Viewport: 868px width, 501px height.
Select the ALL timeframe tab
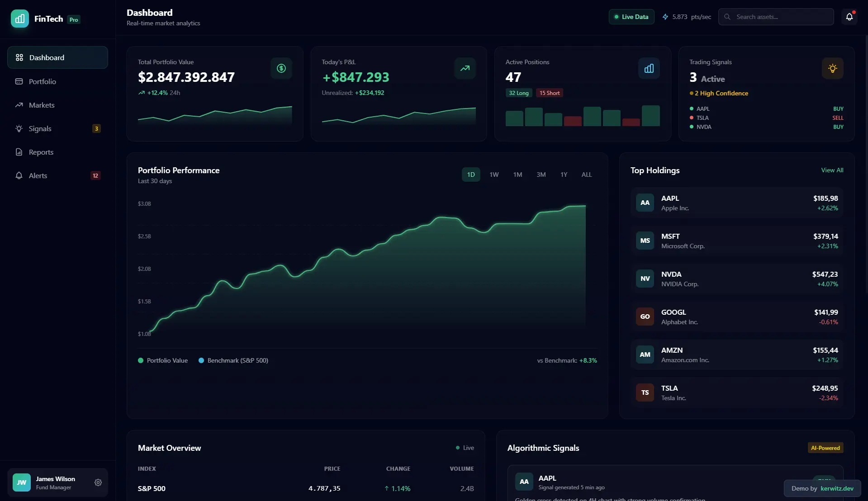(x=586, y=174)
